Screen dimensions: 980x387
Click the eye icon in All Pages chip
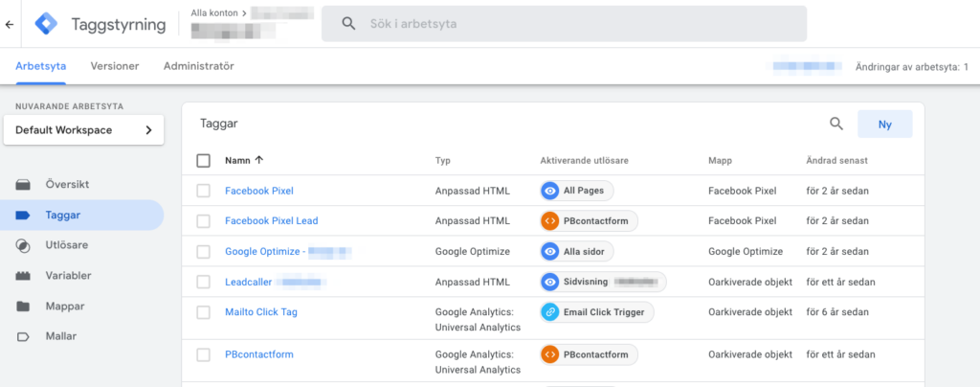pyautogui.click(x=550, y=191)
